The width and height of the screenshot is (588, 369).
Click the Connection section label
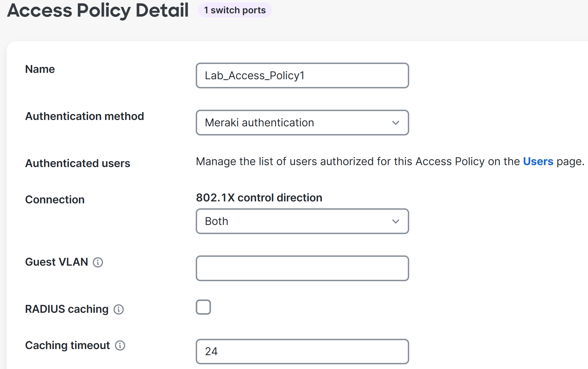pyautogui.click(x=55, y=200)
